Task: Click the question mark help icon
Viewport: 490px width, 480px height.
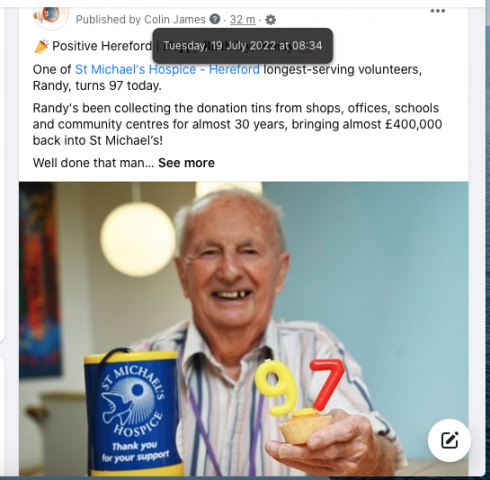Action: [215, 19]
